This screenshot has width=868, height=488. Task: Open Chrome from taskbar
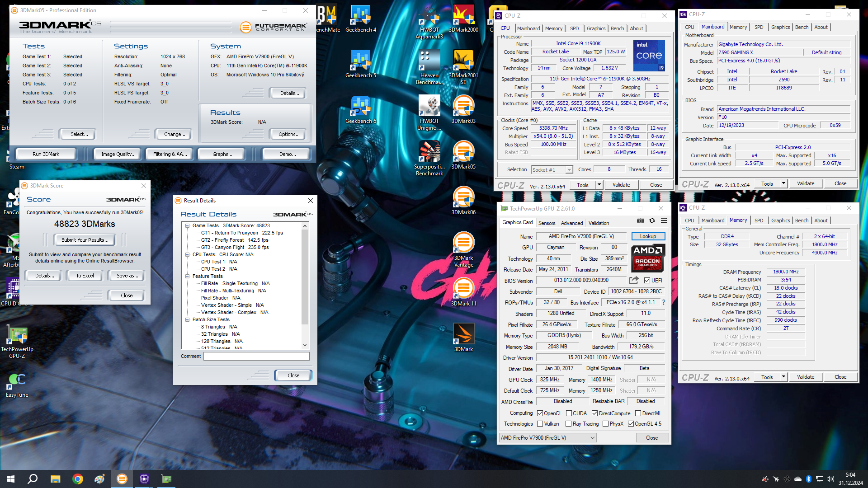[x=77, y=479]
